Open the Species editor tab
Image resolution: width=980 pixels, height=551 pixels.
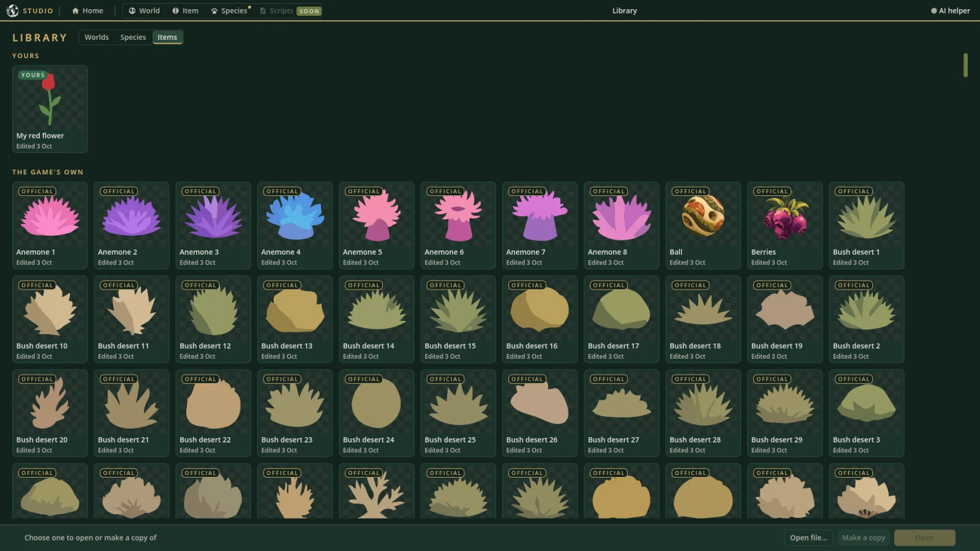coord(230,10)
